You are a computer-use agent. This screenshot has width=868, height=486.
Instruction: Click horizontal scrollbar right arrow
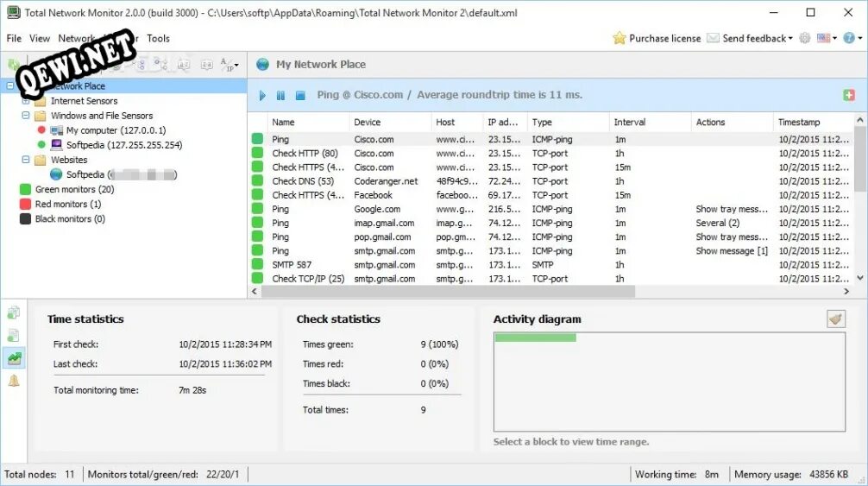846,291
